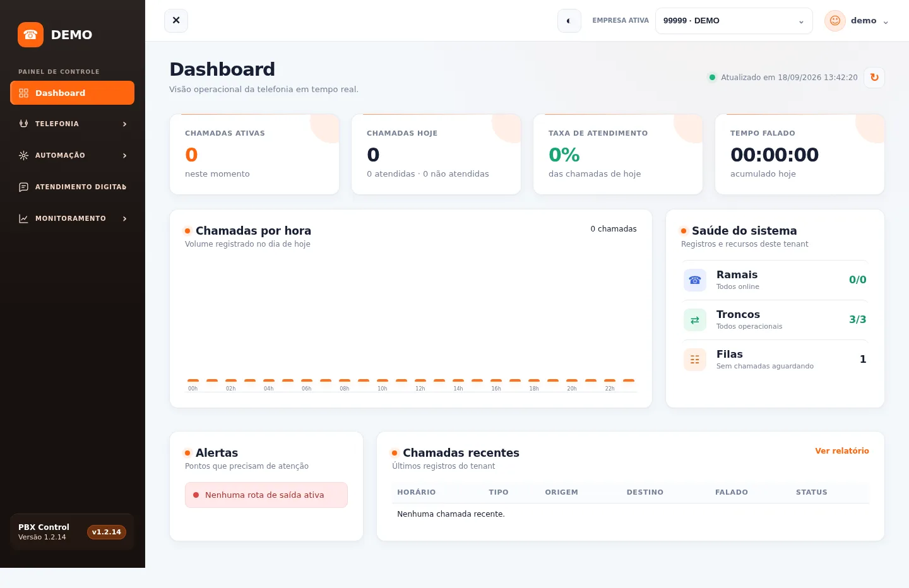Click the 12h bar in hourly chart
Viewport: 909px width, 588px height.
(x=420, y=380)
